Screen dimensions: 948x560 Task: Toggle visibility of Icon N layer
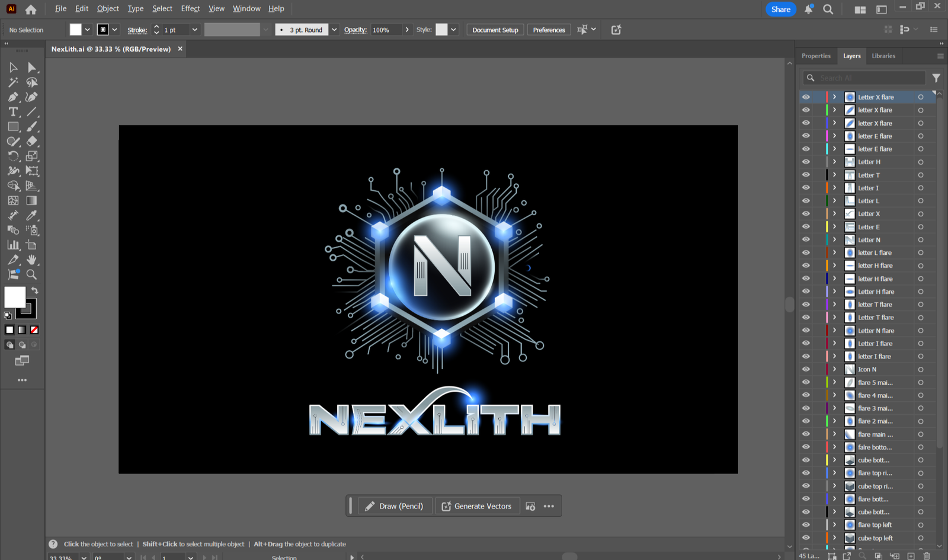(806, 369)
